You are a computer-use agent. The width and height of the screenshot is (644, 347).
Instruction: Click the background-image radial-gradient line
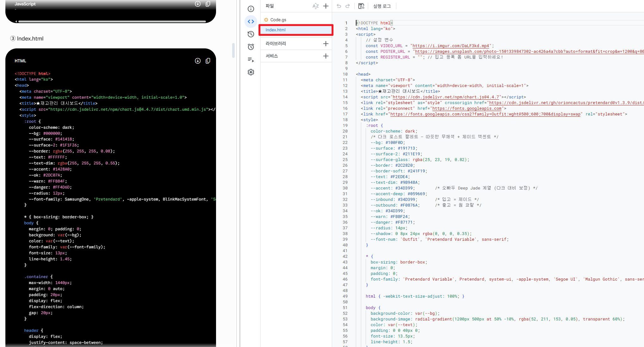tap(498, 319)
